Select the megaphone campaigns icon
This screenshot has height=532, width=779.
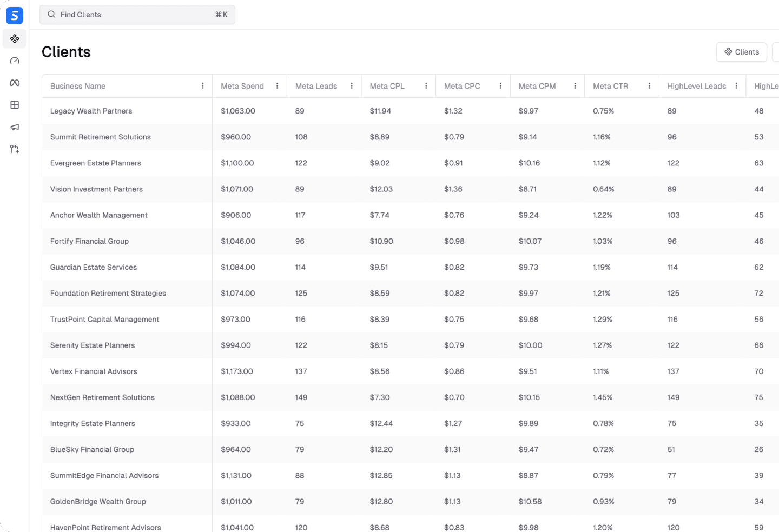point(14,127)
